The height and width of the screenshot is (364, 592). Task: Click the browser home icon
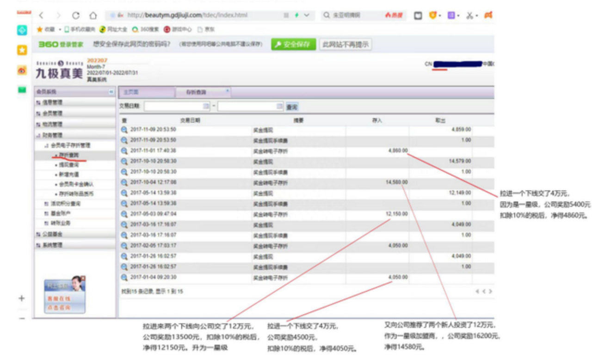[93, 16]
